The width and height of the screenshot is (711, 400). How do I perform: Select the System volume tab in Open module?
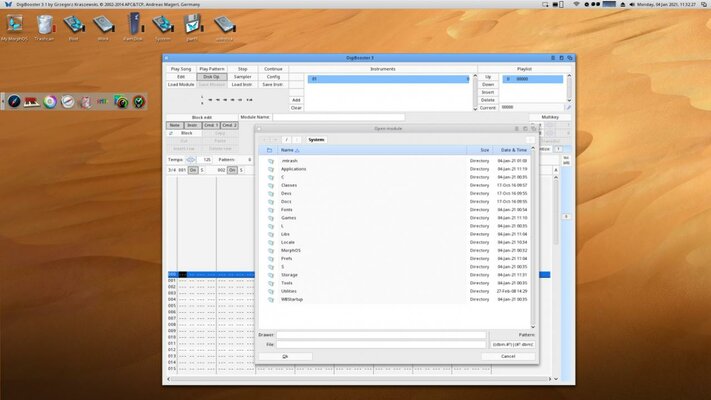pos(317,140)
